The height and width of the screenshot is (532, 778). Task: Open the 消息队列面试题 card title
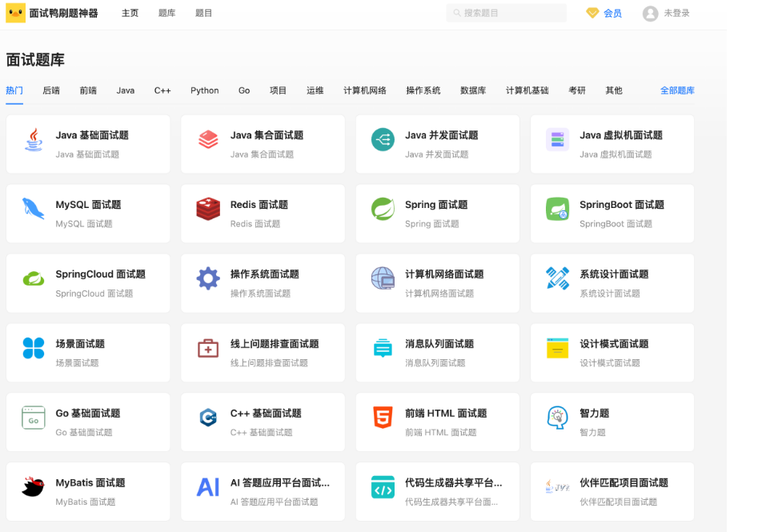pos(439,343)
